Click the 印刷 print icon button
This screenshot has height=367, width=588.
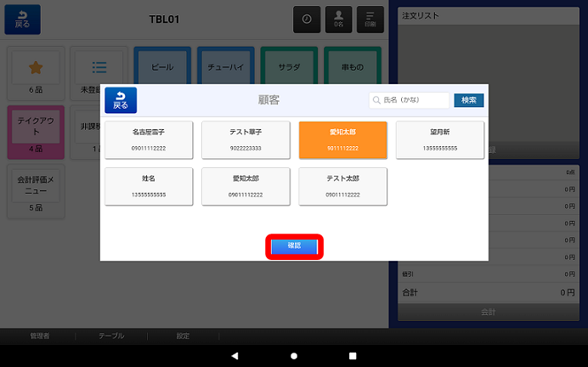[x=370, y=20]
